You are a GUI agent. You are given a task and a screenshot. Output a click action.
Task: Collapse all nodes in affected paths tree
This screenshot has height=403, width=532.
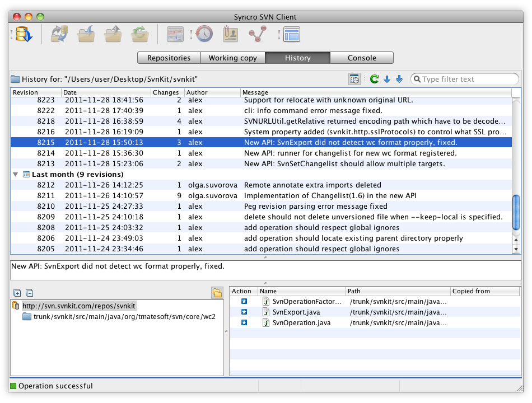pos(29,293)
